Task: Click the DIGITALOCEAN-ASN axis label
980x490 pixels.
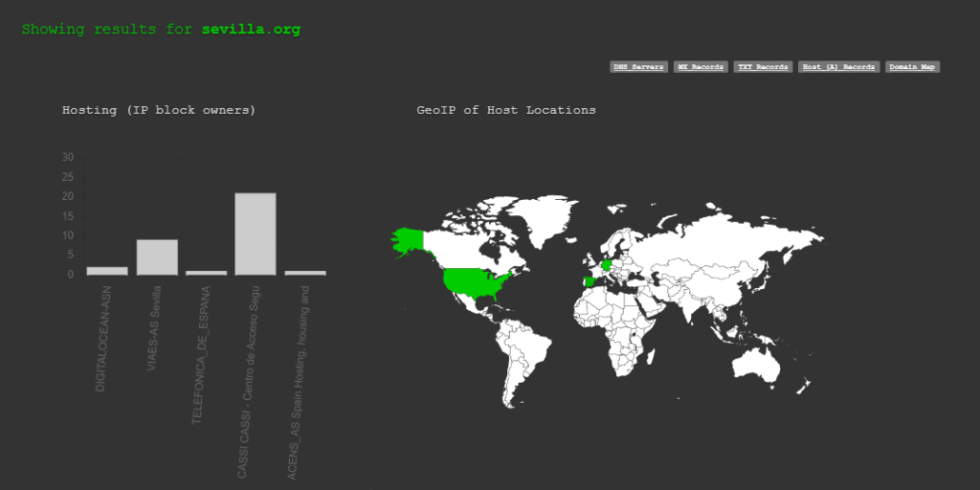Action: 101,338
